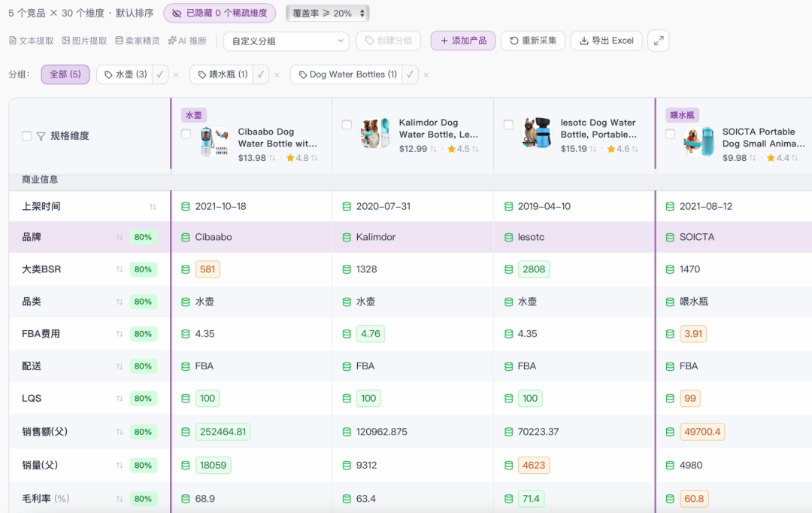Toggle the 已隐藏 0 个稀疏维度 visibility pill
Image resolution: width=812 pixels, height=513 pixels.
[220, 14]
